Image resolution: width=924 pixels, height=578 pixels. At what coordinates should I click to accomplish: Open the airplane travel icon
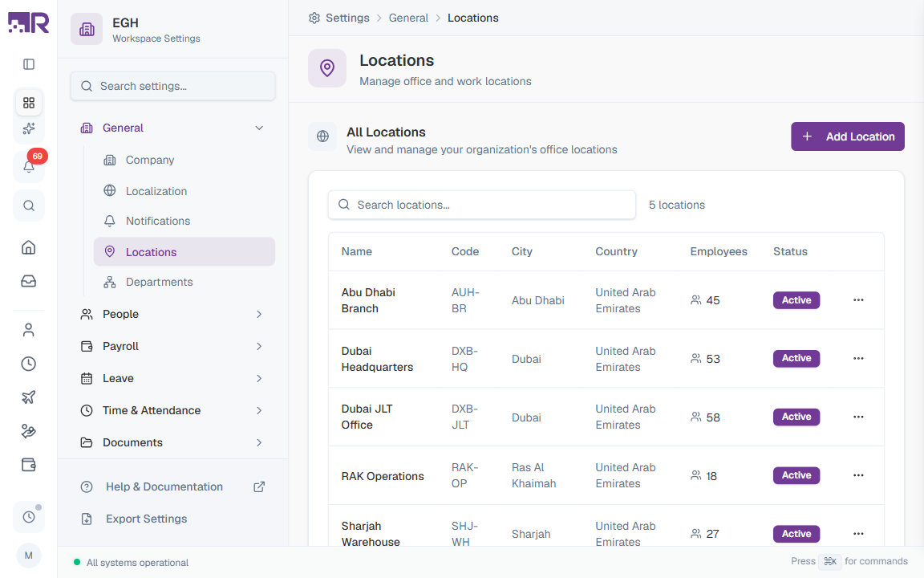click(x=28, y=397)
